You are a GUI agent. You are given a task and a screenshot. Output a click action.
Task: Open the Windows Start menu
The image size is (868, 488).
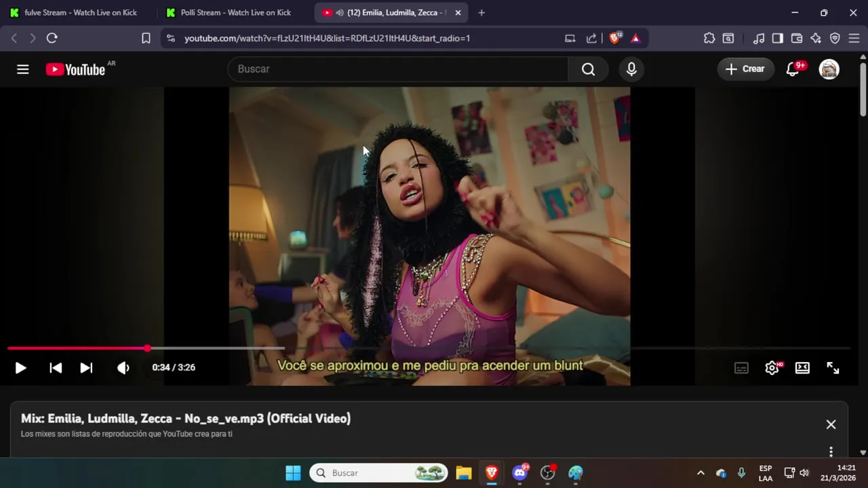pyautogui.click(x=293, y=473)
